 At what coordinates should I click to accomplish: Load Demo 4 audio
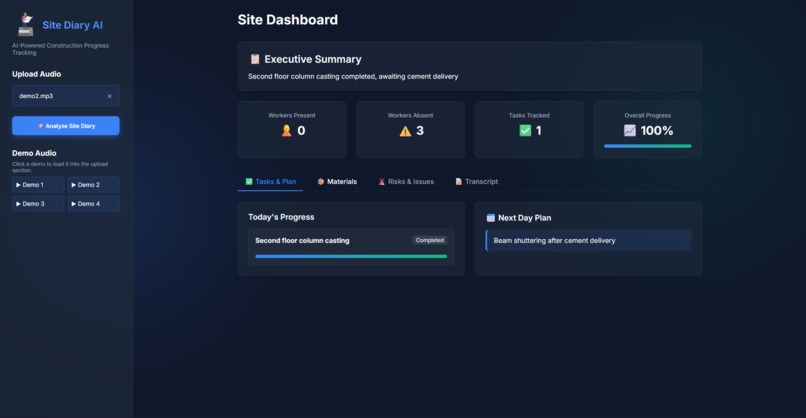tap(94, 204)
